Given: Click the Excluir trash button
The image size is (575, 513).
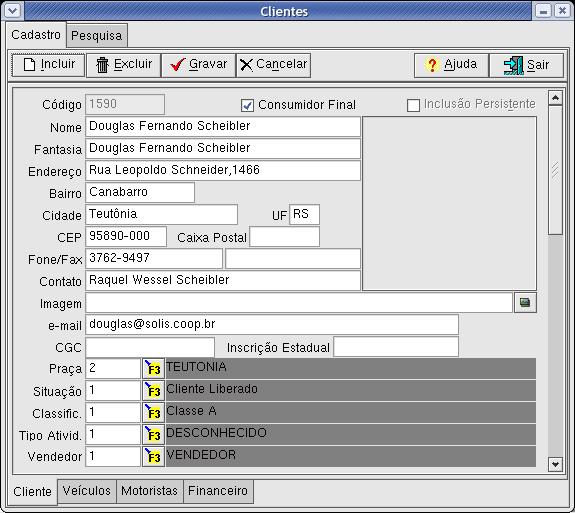Looking at the screenshot, I should click(x=124, y=65).
